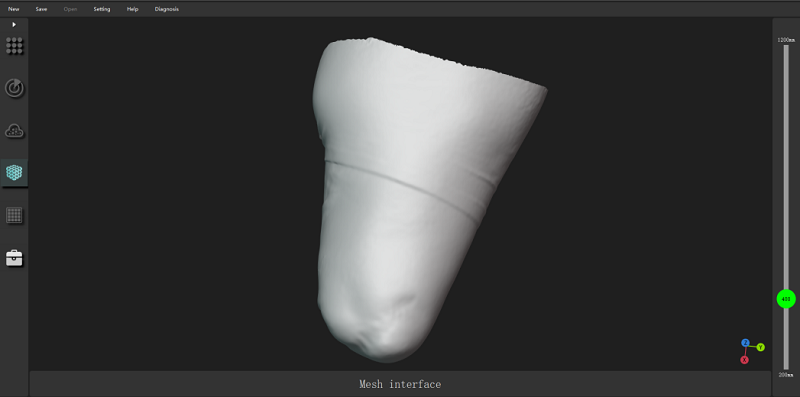The height and width of the screenshot is (397, 800).
Task: Open the Setting menu
Action: (x=102, y=9)
